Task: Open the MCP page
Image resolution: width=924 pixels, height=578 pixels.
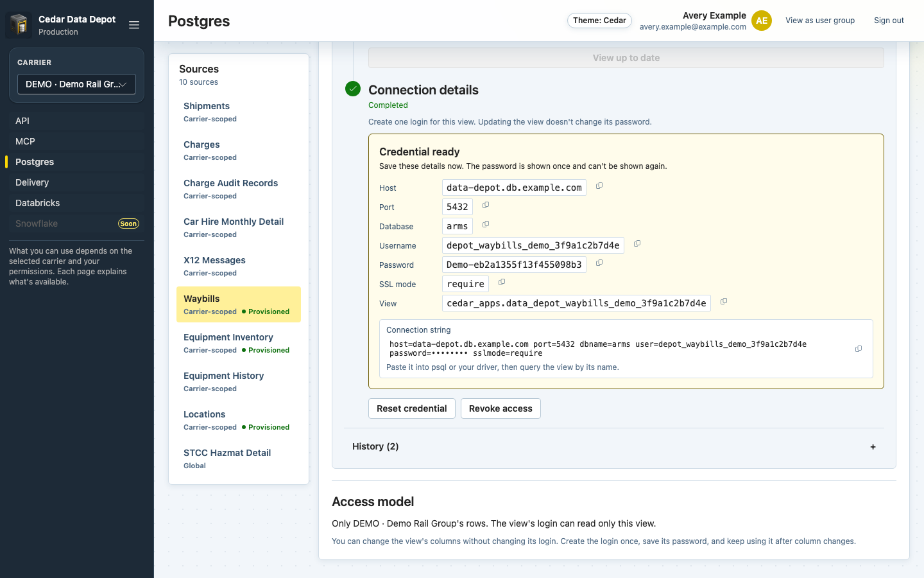Action: 77,141
